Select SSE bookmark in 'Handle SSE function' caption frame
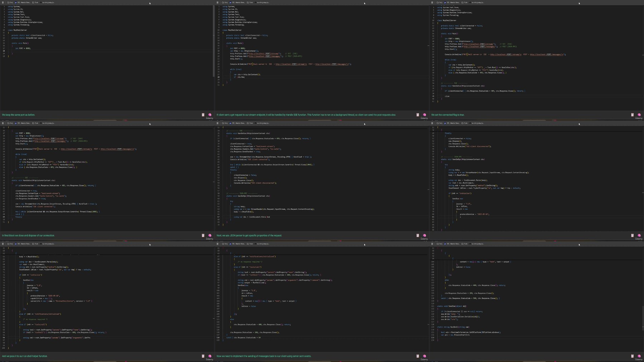This screenshot has height=362, width=644. point(237,3)
